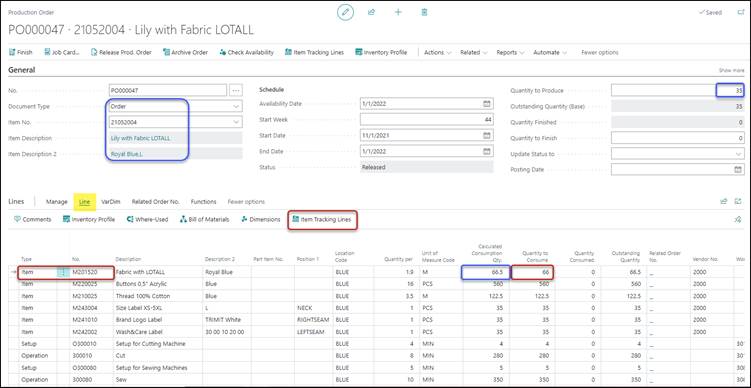Image resolution: width=751 pixels, height=388 pixels.
Task: Open Lines Item Tracking Lines action
Action: 322,219
